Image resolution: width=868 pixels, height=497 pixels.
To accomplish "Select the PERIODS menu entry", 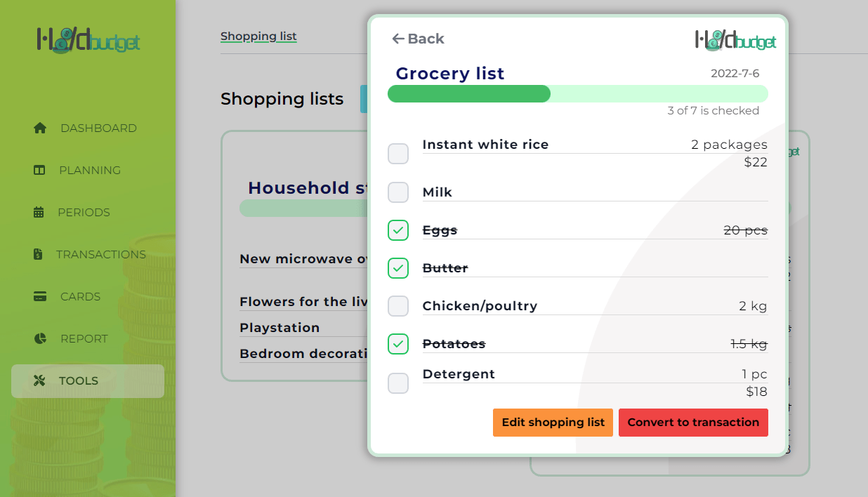I will coord(85,212).
